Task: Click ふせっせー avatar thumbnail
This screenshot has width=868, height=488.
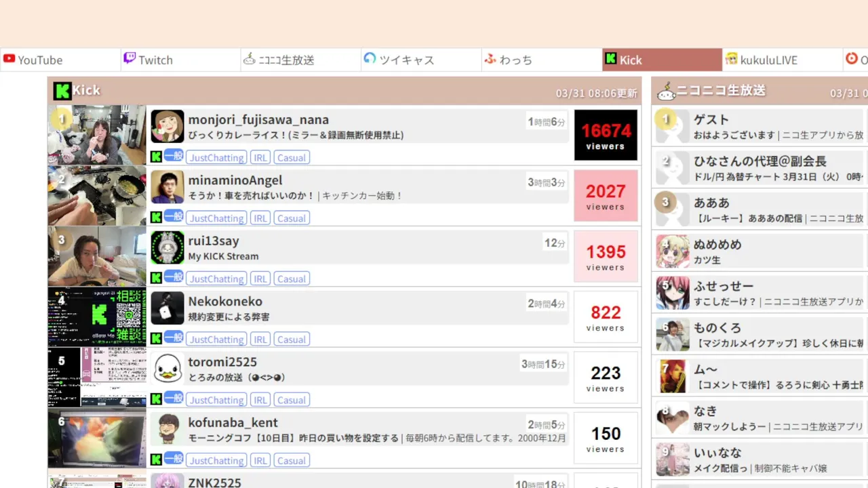Action: tap(673, 293)
